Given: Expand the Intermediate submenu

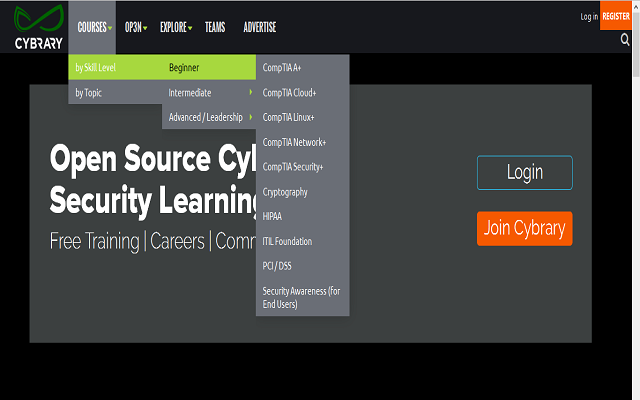Looking at the screenshot, I should 209,93.
